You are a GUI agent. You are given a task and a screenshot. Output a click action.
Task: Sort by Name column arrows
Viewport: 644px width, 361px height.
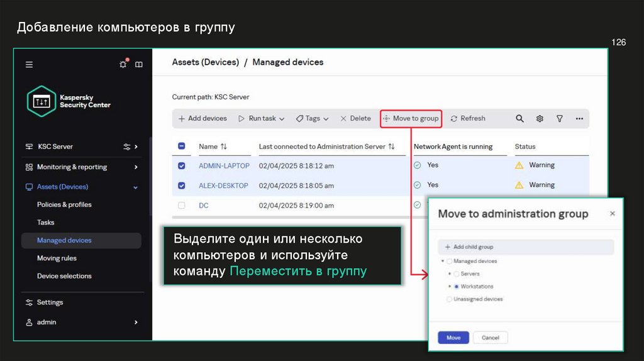[224, 147]
